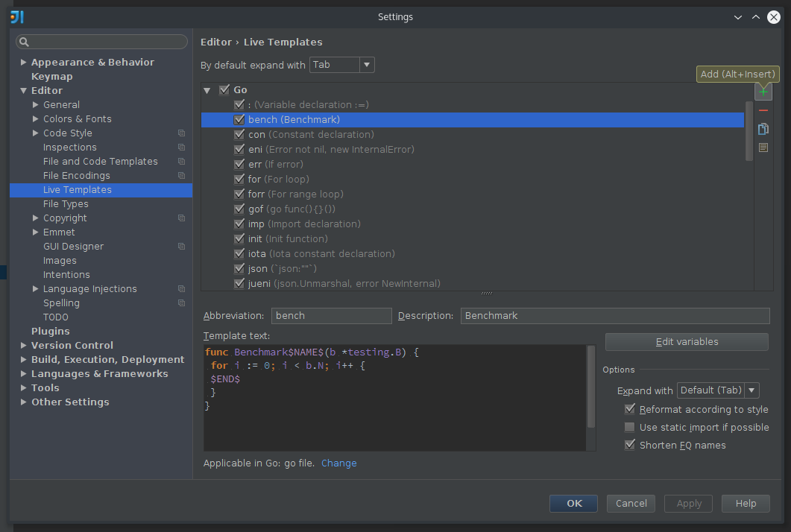The width and height of the screenshot is (791, 532).
Task: Open the Expand with Default (Tab) dropdown
Action: (751, 390)
